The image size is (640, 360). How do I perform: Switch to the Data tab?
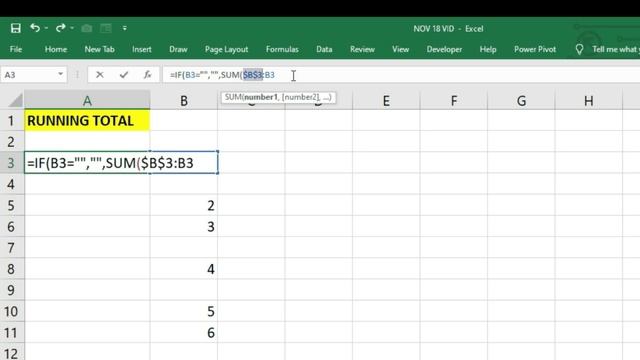tap(324, 49)
